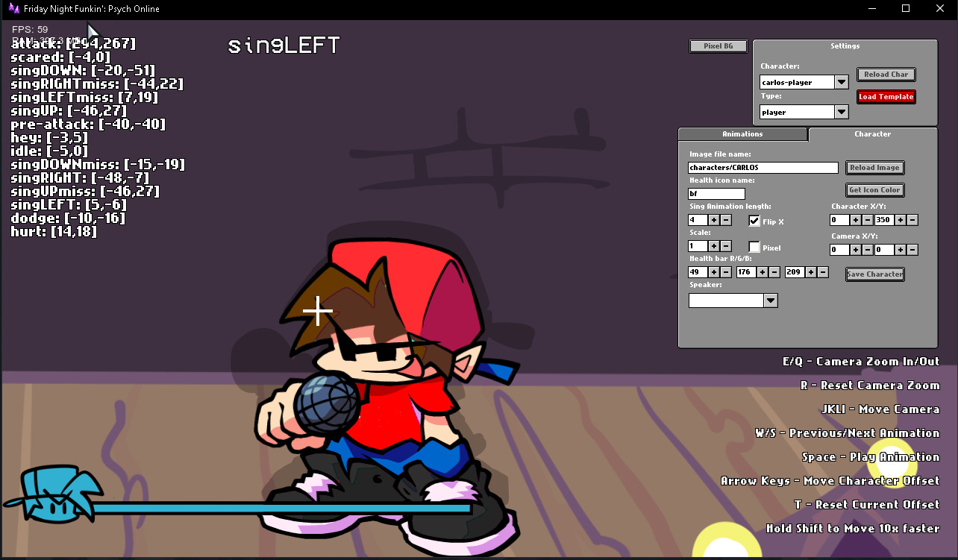This screenshot has height=560, width=958.
Task: Click the Character Y field showing 350
Action: (884, 220)
